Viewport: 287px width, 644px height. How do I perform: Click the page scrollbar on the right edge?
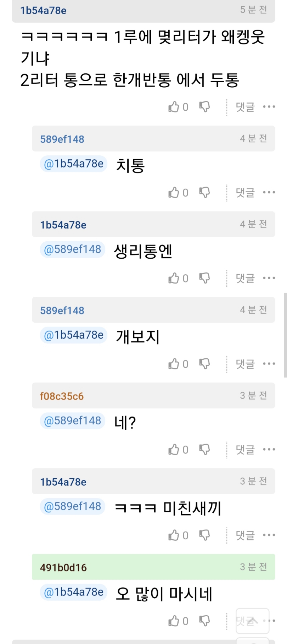(x=285, y=335)
